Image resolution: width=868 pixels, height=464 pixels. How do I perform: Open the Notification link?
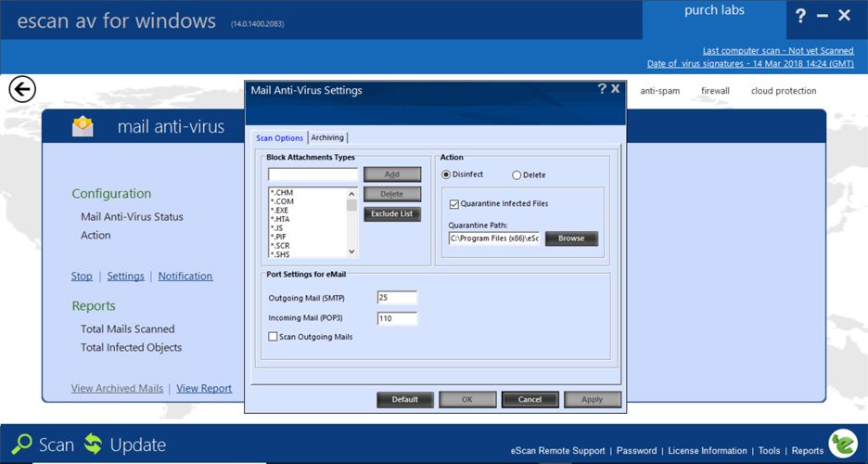click(185, 277)
